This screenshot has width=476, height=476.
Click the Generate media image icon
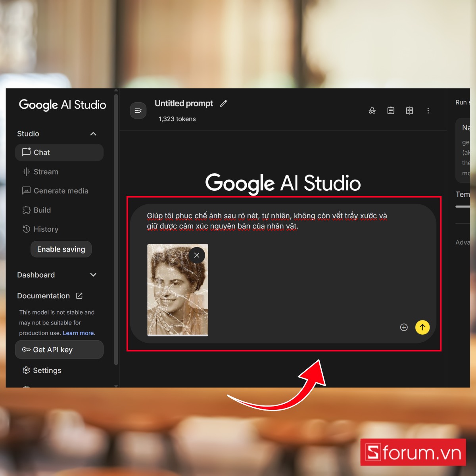click(x=26, y=191)
